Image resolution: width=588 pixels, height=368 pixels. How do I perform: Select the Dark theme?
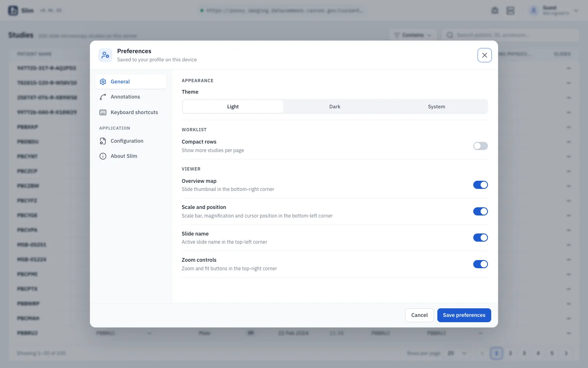click(x=335, y=107)
